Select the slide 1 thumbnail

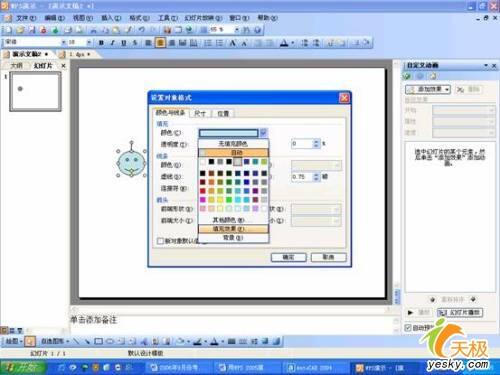click(x=35, y=91)
